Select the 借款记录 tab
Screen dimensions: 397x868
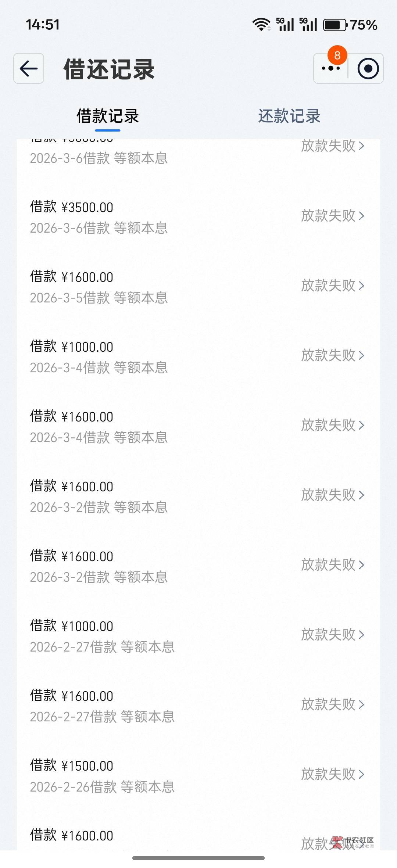click(107, 116)
